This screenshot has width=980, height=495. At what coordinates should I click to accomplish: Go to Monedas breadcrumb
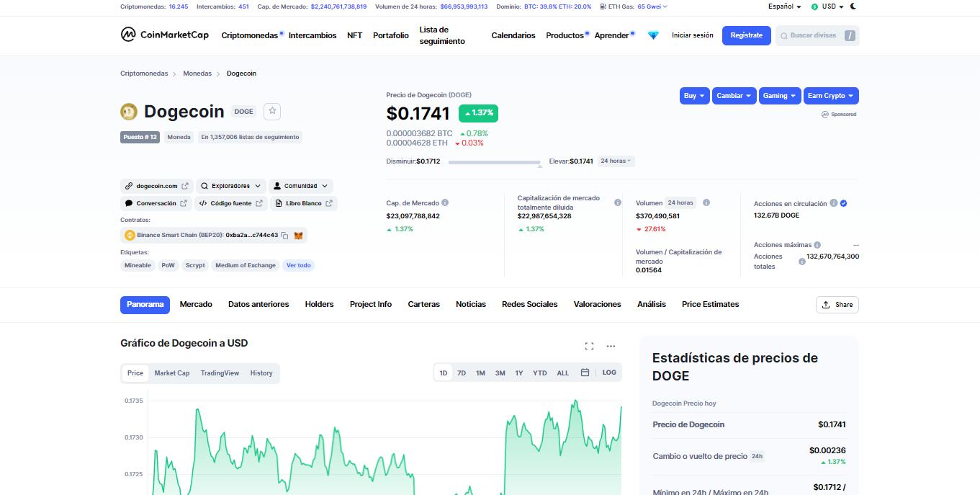click(x=197, y=73)
